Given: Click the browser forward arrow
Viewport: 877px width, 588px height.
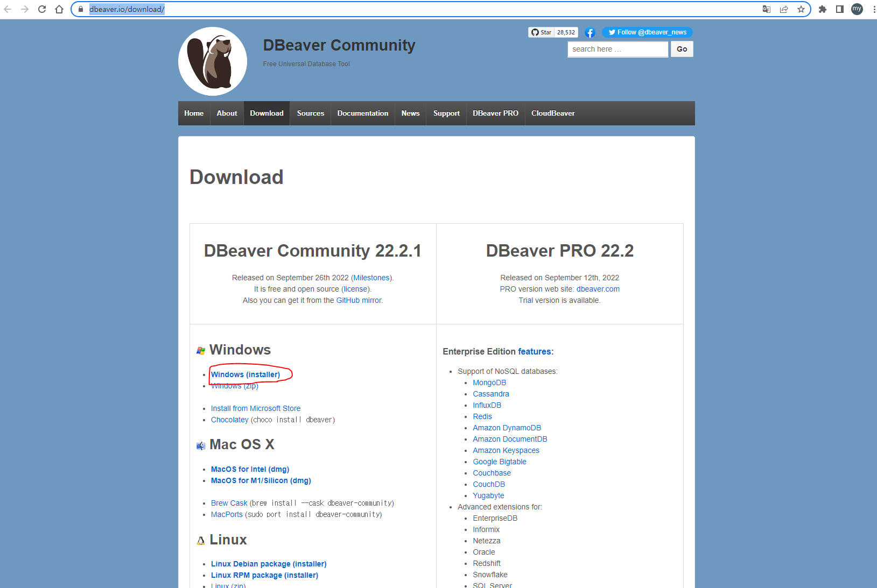Looking at the screenshot, I should (x=25, y=9).
